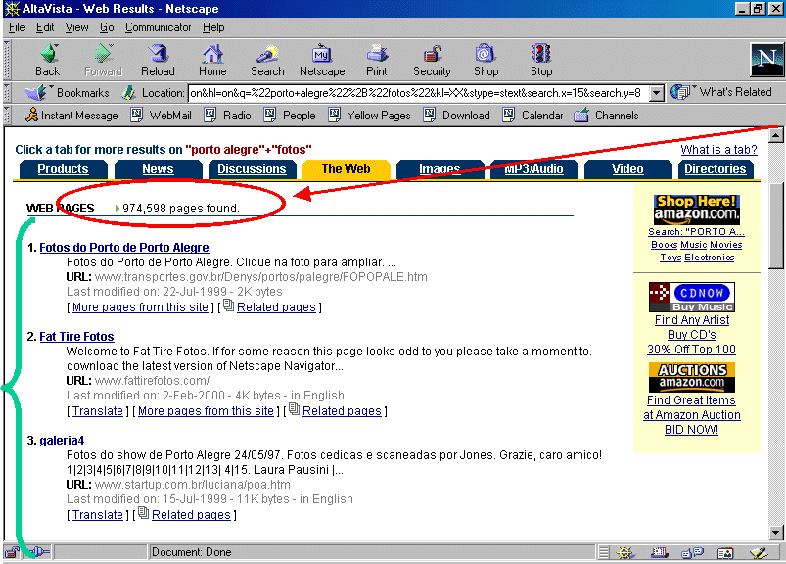Viewport: 786px width, 564px height.
Task: Open the 'galeria4' result link
Action: click(x=62, y=441)
